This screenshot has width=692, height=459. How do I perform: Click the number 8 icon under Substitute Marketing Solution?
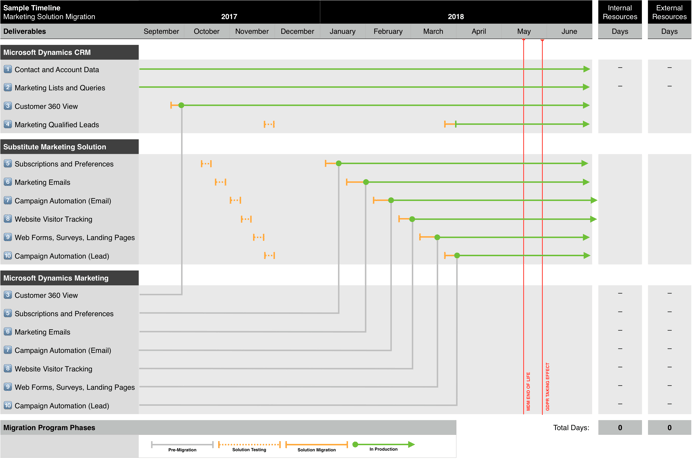[8, 219]
